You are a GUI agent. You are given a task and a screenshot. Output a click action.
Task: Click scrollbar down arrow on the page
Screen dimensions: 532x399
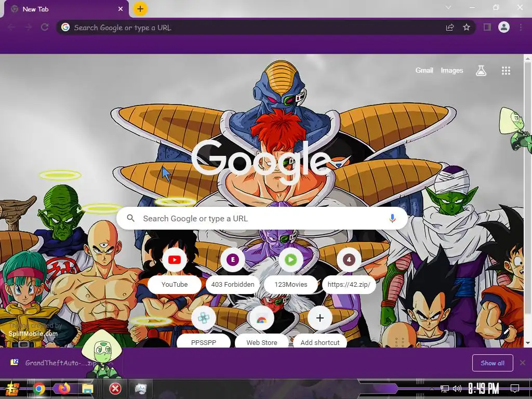click(528, 343)
